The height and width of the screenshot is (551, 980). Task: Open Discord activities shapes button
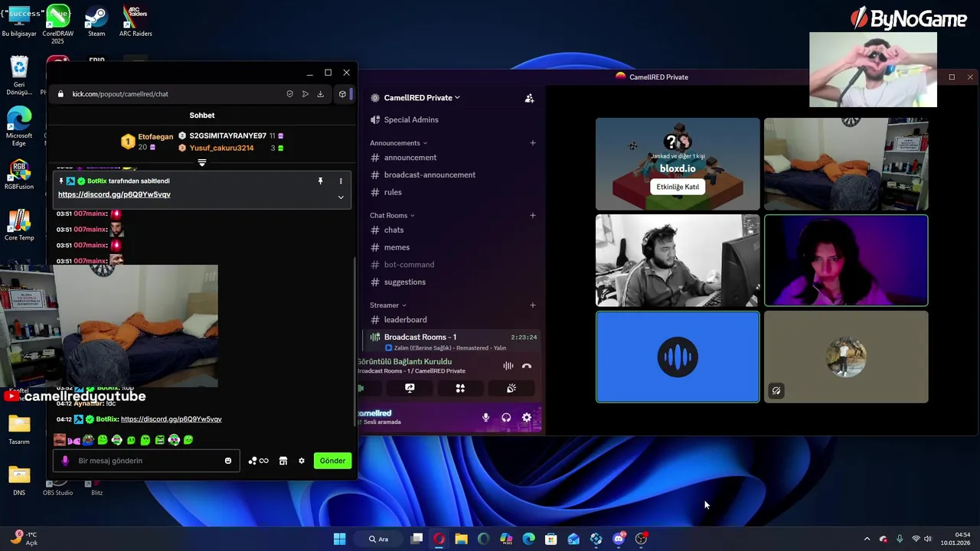(460, 389)
